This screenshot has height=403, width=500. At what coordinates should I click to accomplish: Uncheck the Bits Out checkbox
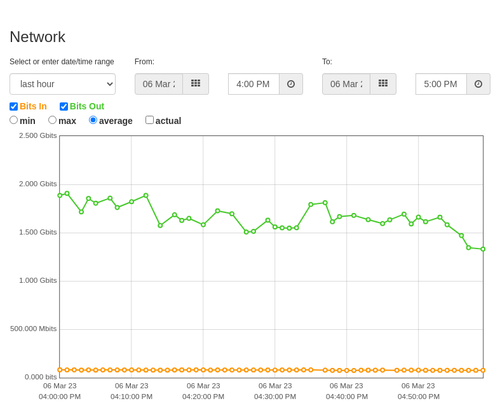(x=64, y=106)
